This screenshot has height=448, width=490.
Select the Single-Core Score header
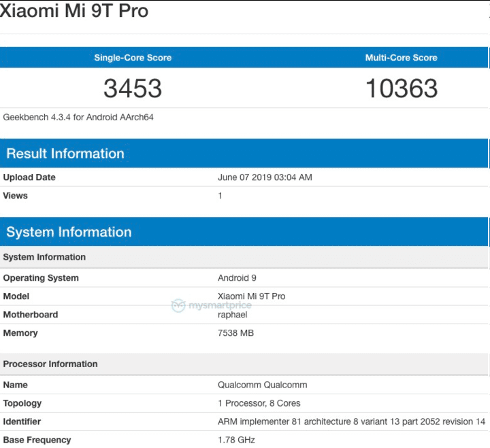coord(133,58)
